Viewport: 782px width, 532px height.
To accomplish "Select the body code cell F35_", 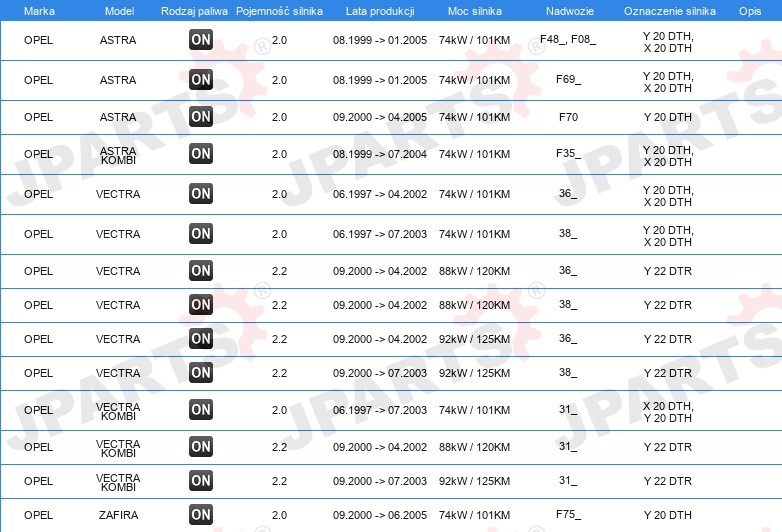I will (569, 153).
